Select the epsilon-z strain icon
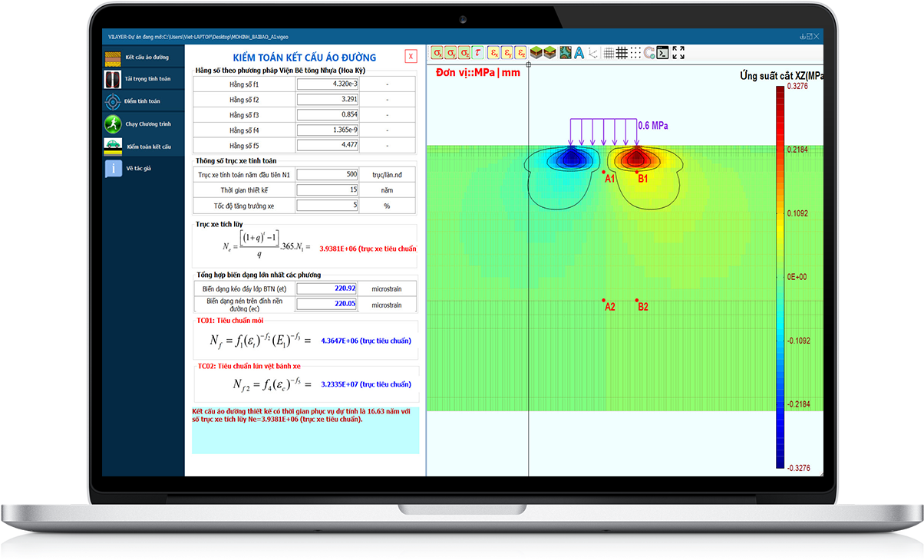924x560 pixels. [521, 53]
